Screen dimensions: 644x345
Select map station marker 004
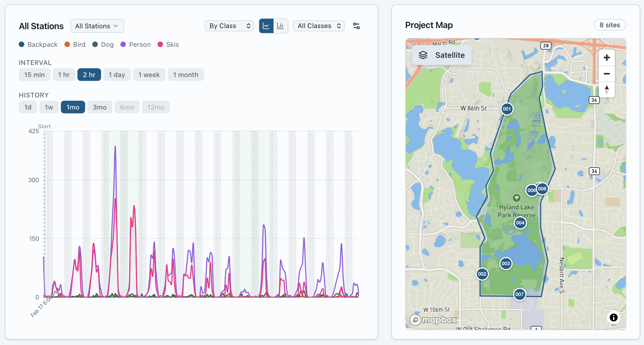pyautogui.click(x=520, y=223)
